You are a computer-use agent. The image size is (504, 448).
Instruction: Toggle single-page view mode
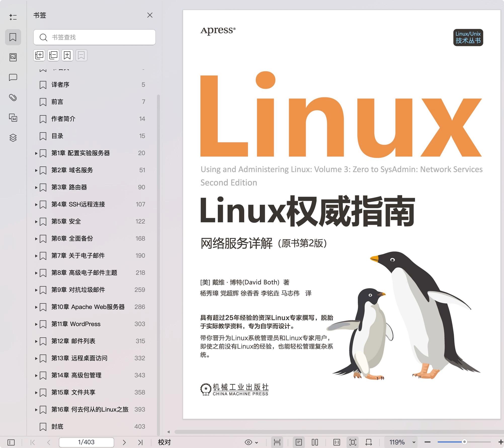coord(299,442)
